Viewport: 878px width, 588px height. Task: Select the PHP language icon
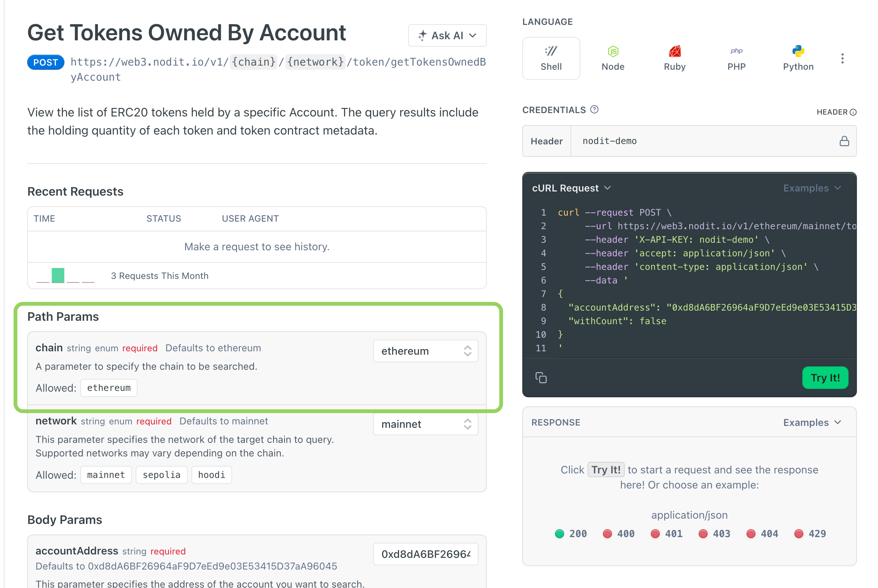click(736, 58)
